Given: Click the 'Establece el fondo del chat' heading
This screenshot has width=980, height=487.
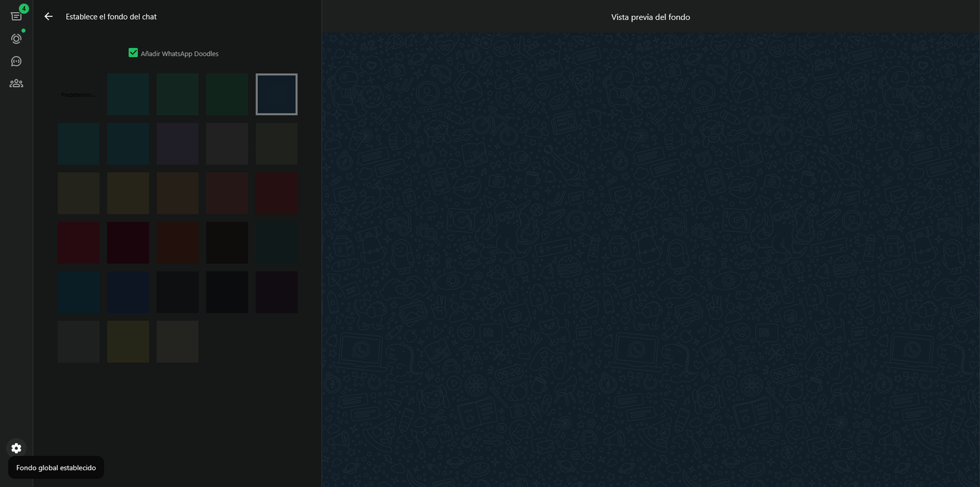Looking at the screenshot, I should tap(111, 17).
